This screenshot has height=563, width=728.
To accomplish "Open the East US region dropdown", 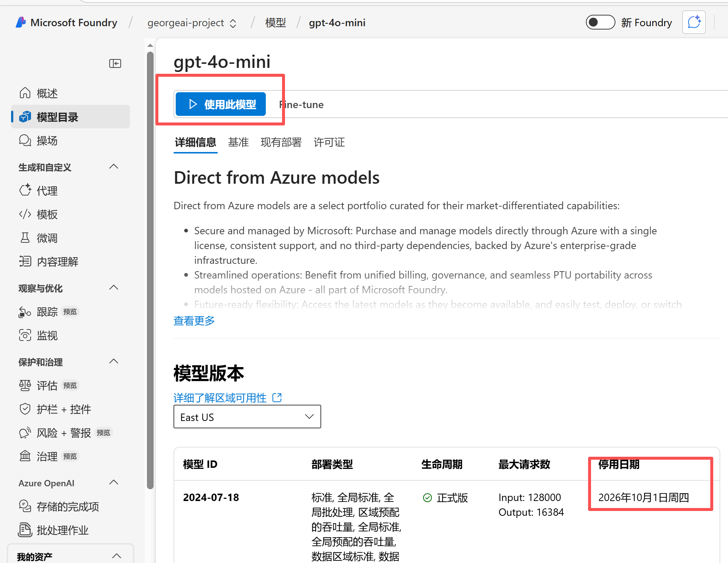I will point(247,417).
